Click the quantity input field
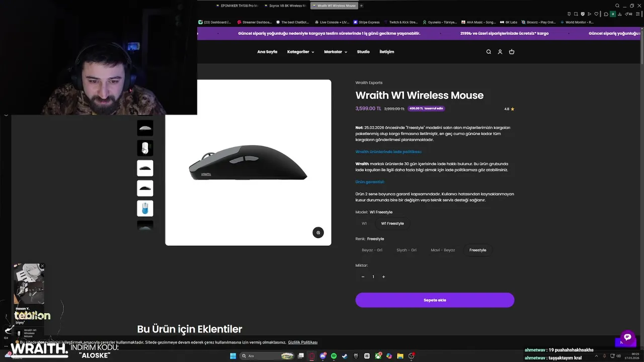This screenshot has width=644, height=362. (373, 277)
